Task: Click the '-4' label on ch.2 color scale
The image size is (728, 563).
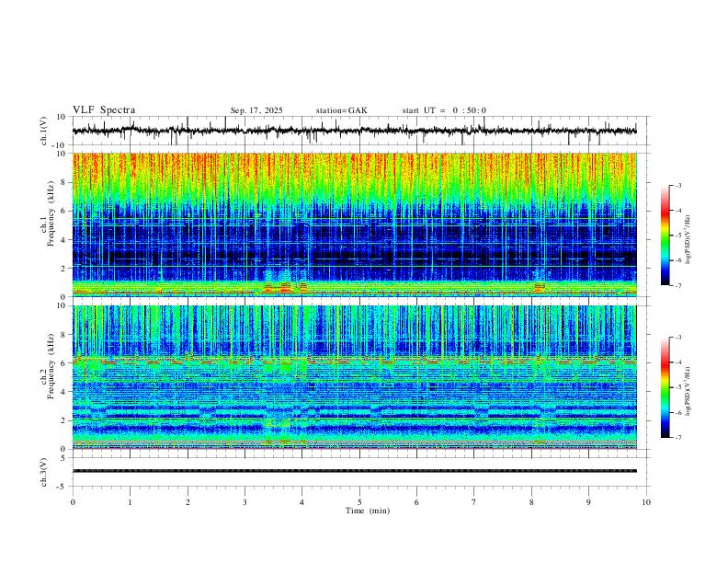Action: [x=677, y=362]
